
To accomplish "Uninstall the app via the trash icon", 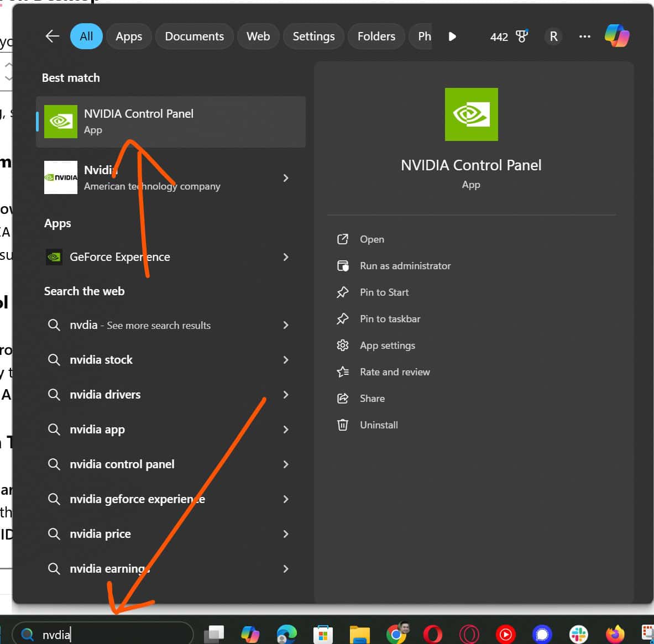I will pos(343,425).
